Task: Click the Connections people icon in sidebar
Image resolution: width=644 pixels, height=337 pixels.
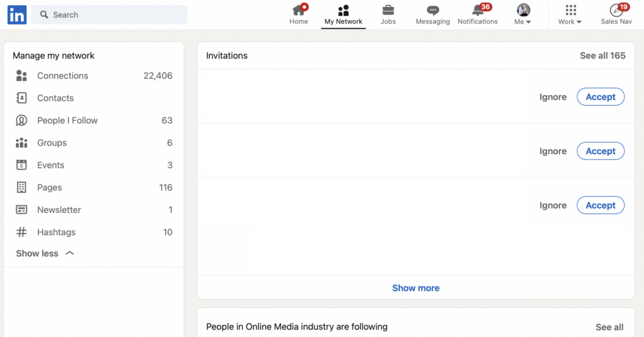Action: pos(21,76)
